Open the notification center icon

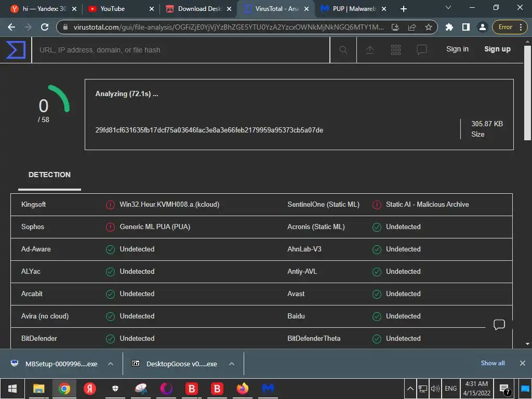[x=505, y=389]
